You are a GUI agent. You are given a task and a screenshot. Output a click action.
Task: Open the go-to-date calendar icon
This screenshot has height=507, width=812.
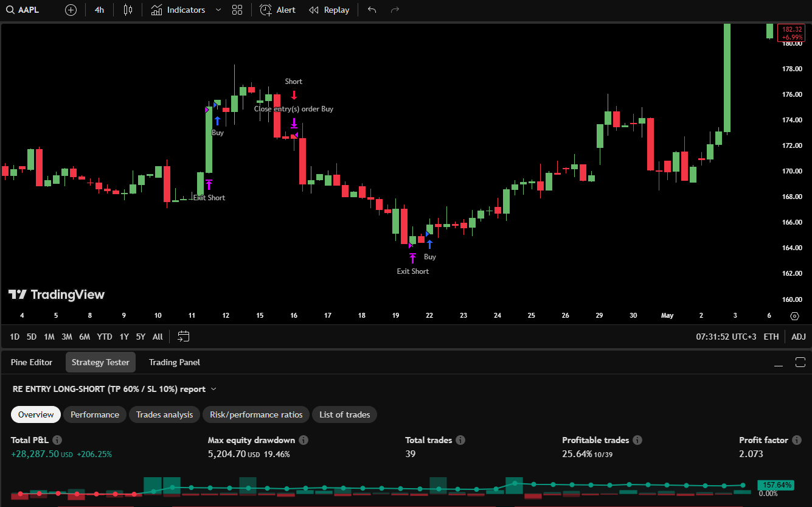click(184, 337)
